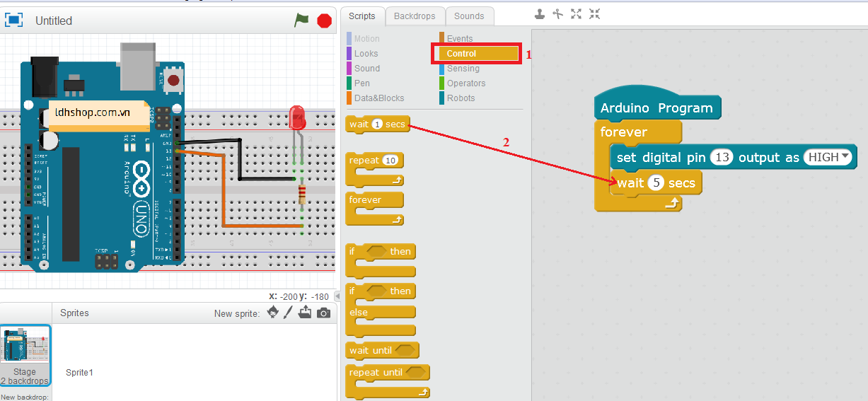Select Sprite1 in sprites list

tap(79, 373)
